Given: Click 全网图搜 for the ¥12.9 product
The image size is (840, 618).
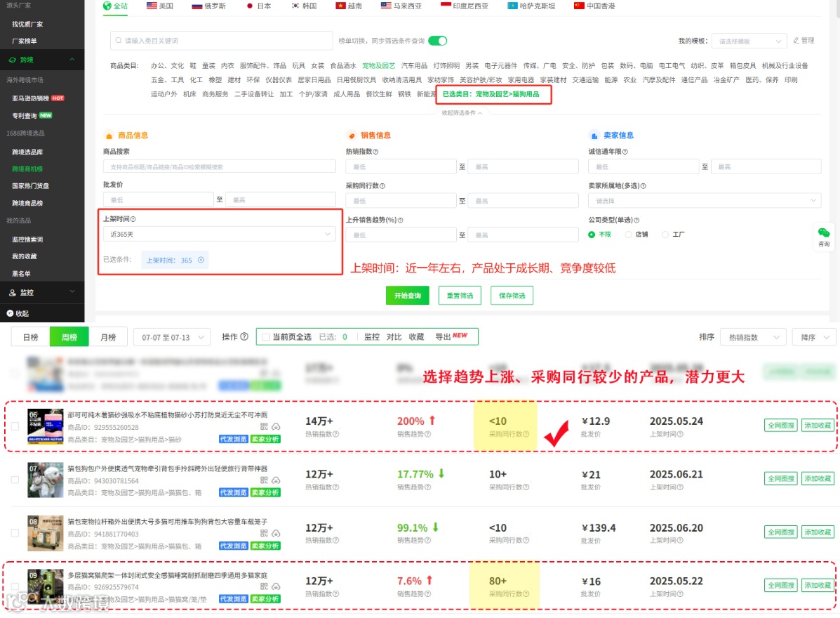Looking at the screenshot, I should 780,426.
